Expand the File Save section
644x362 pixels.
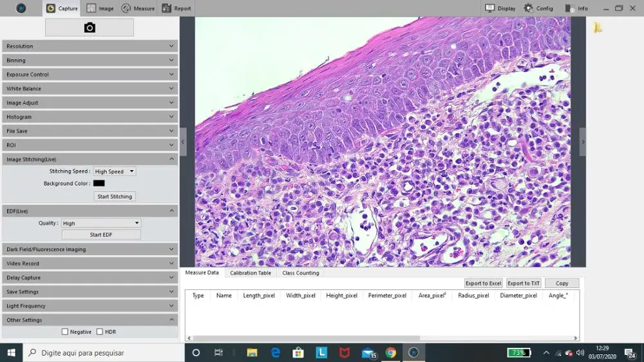click(90, 131)
